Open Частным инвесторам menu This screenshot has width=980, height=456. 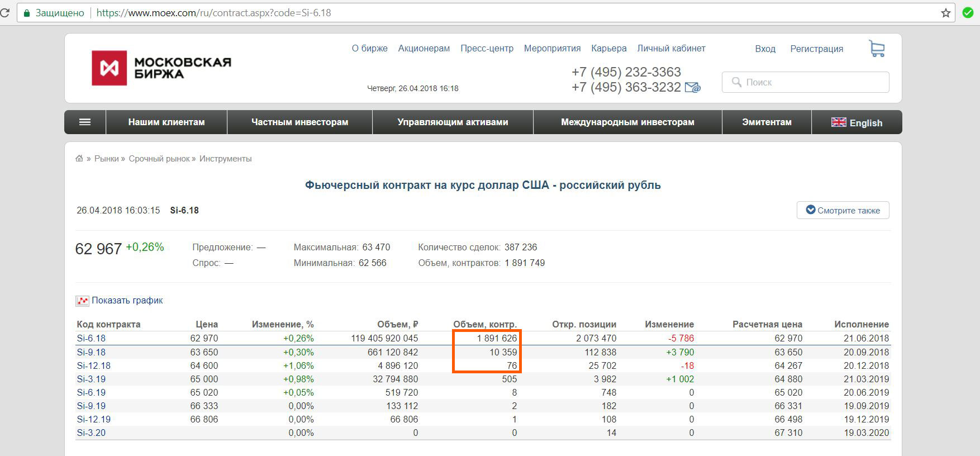coord(299,122)
